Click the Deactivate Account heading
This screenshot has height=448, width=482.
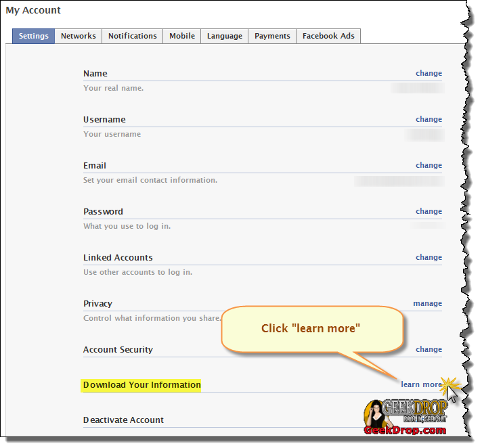coord(124,420)
